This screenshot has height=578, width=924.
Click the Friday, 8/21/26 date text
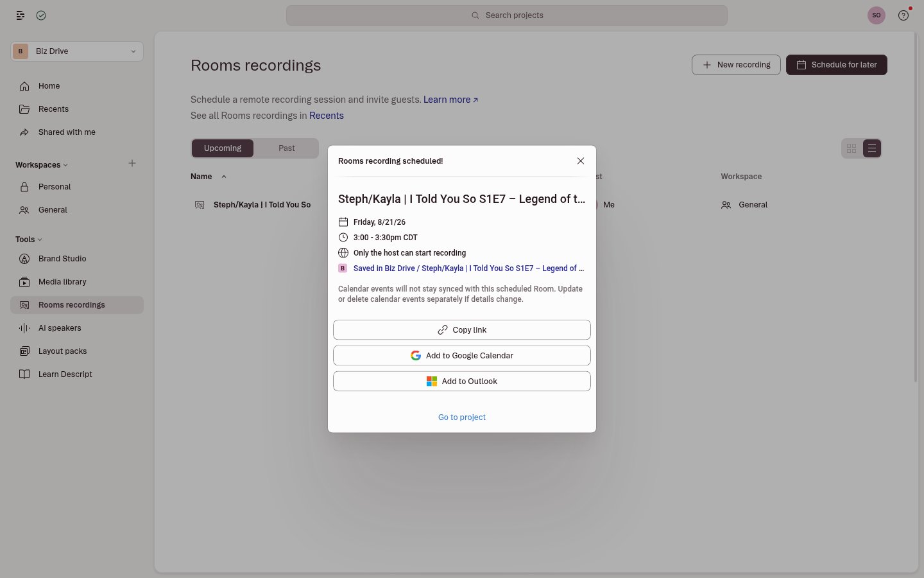379,222
